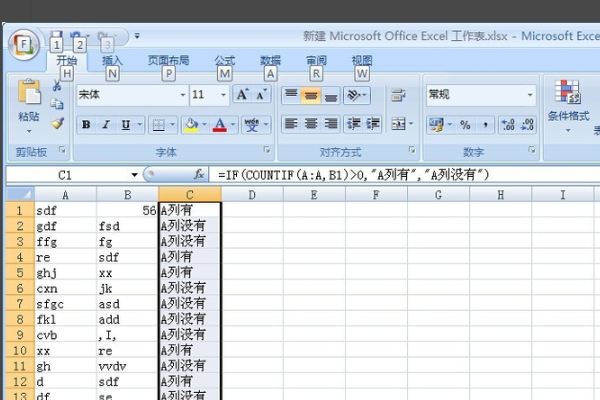
Task: Open underline style dropdown arrow
Action: click(140, 124)
